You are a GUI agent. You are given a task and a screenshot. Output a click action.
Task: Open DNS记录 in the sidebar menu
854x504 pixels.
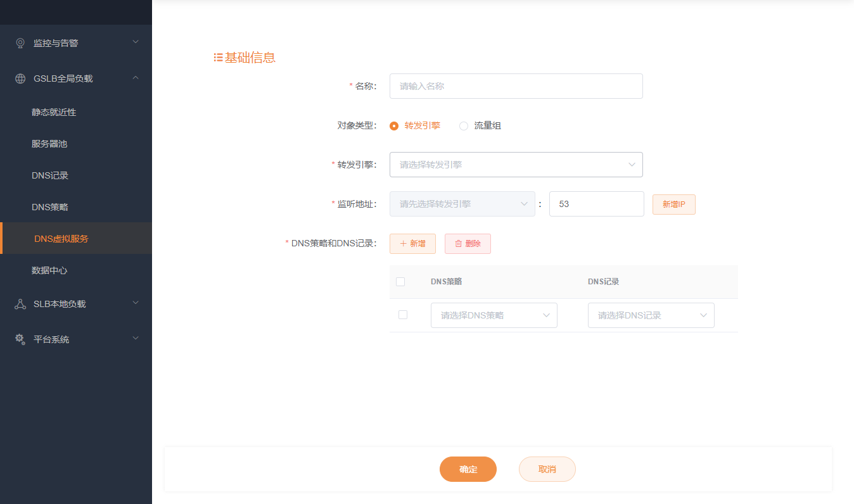pyautogui.click(x=50, y=175)
